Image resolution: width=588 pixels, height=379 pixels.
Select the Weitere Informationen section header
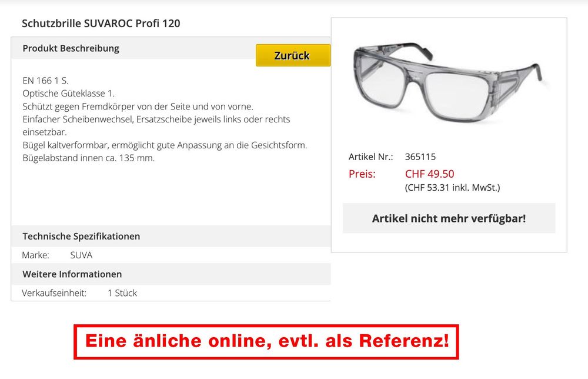[x=72, y=274]
